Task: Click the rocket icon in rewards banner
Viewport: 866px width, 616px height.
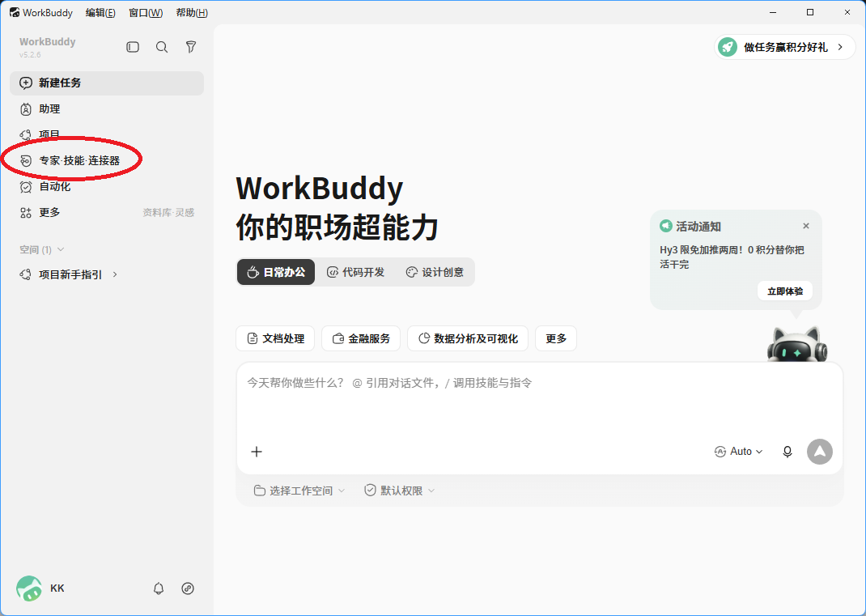Action: 728,47
